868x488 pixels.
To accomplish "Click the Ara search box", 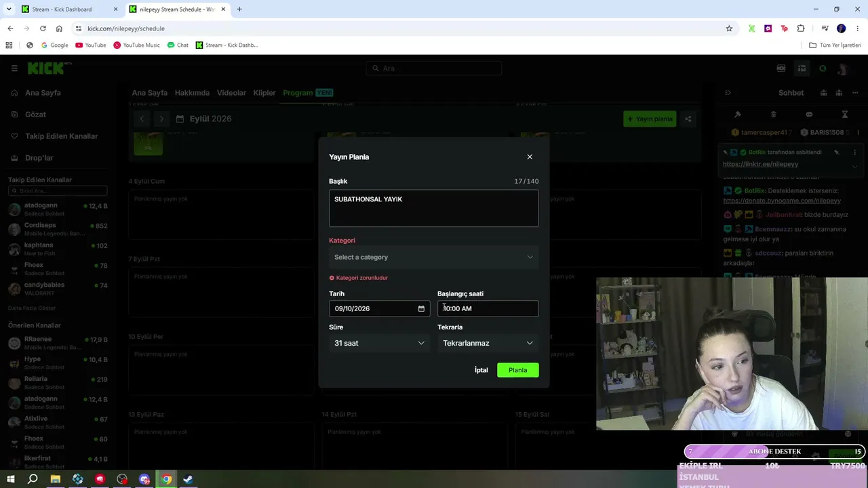I will pyautogui.click(x=434, y=68).
